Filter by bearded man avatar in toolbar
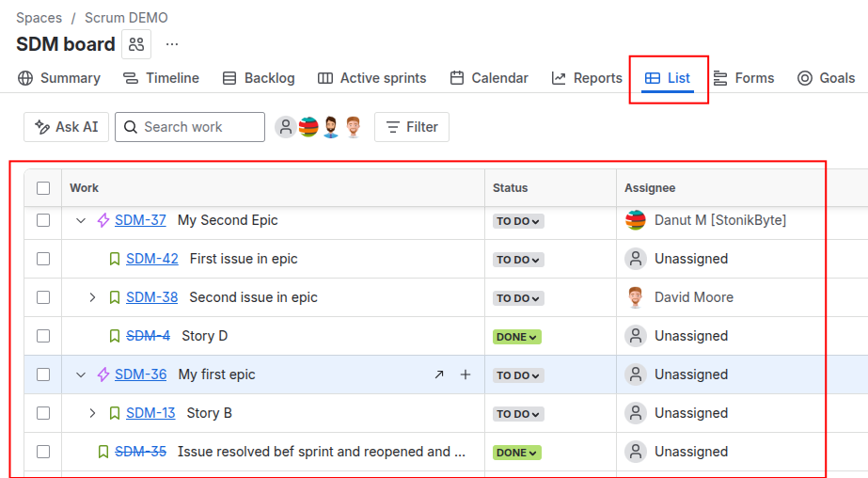Screen dimensions: 868x478 (x=331, y=127)
